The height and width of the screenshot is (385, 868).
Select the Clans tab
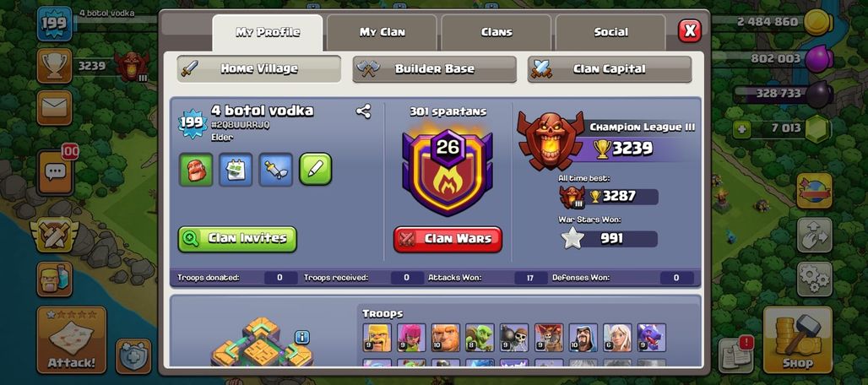coord(496,33)
